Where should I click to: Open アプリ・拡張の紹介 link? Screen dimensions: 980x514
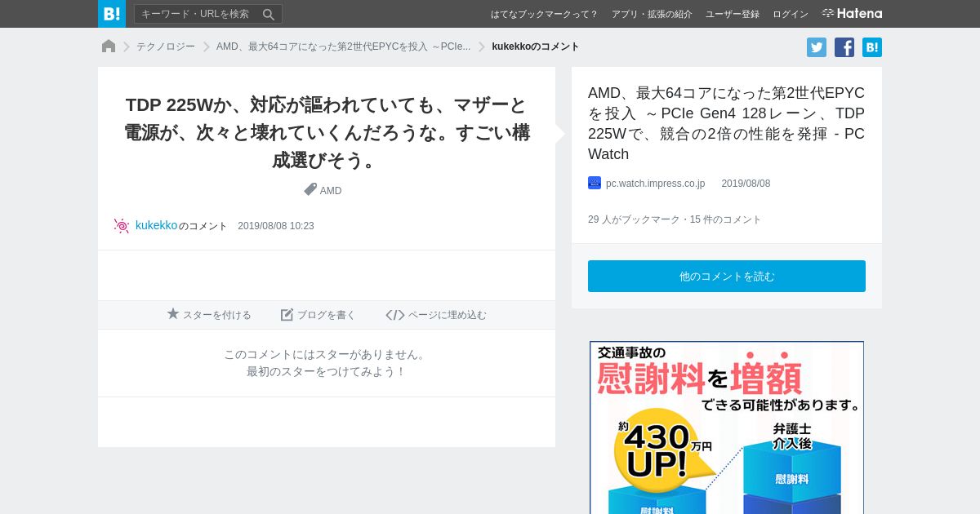click(x=652, y=14)
